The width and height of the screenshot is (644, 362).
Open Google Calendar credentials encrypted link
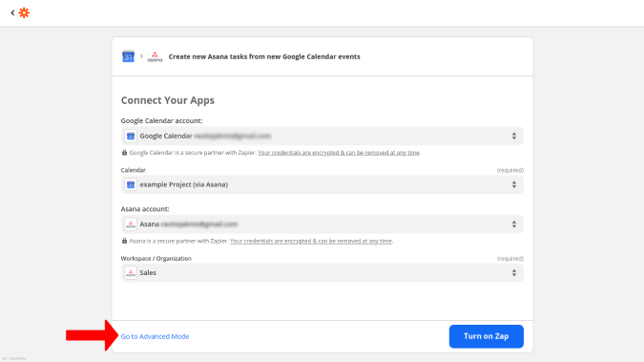(x=339, y=153)
